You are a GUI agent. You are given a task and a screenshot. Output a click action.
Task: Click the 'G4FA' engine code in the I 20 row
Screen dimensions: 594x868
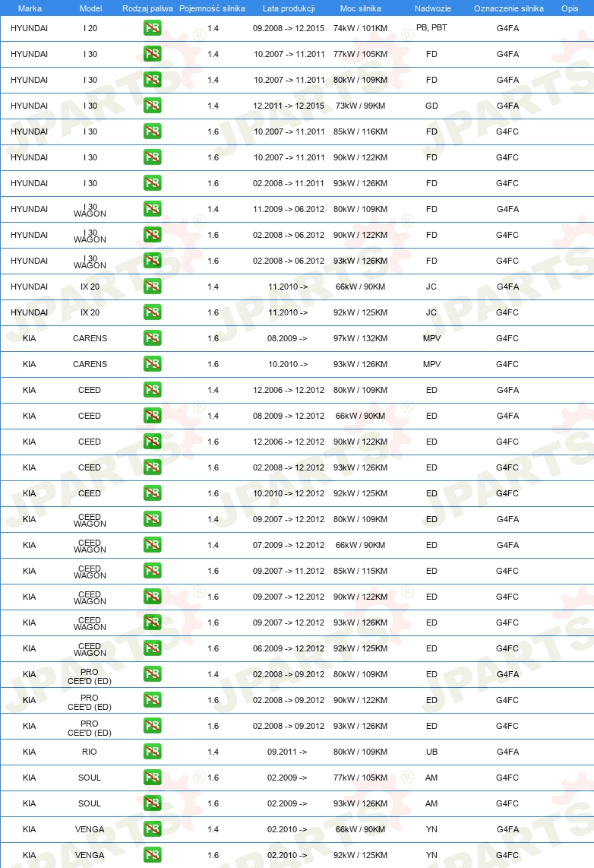coord(507,28)
